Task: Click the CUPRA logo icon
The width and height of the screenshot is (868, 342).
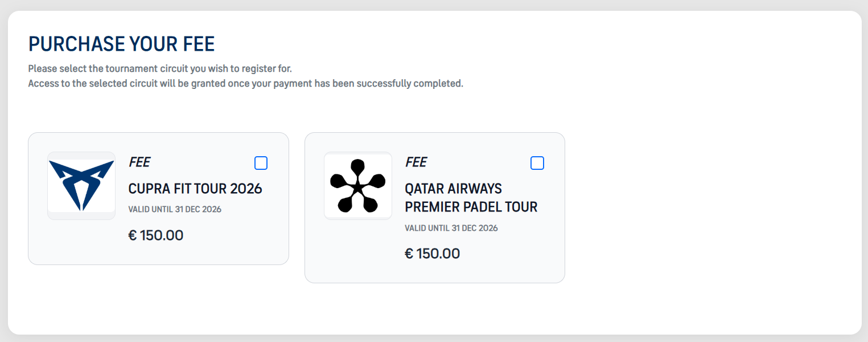Action: (x=81, y=185)
